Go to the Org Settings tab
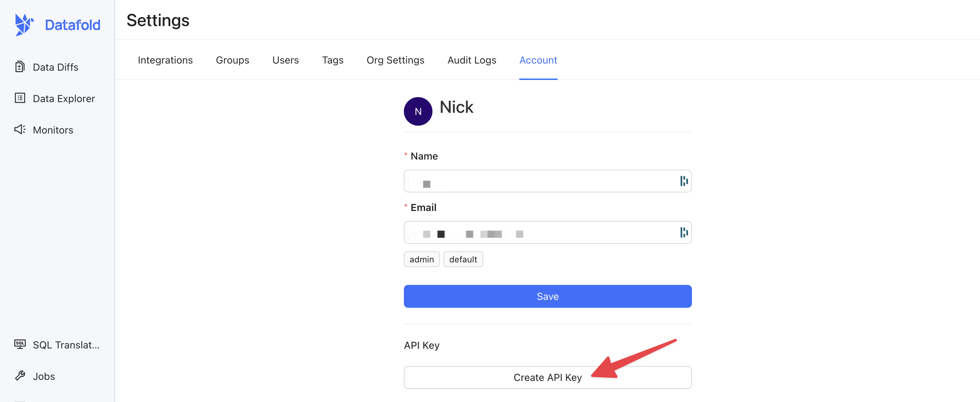980x402 pixels. pyautogui.click(x=395, y=60)
